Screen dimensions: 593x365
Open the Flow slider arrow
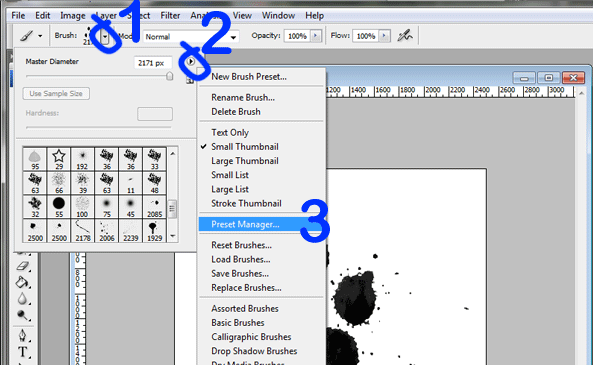click(384, 36)
